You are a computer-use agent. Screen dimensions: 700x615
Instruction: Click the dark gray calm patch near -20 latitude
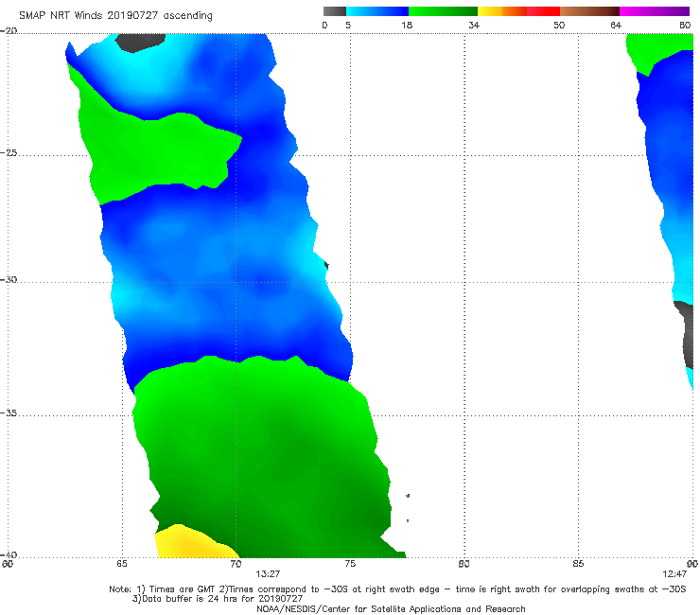click(139, 43)
